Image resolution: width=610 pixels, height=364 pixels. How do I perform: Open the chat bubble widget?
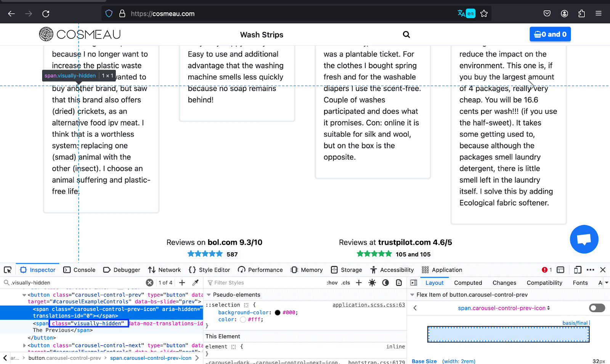(584, 239)
